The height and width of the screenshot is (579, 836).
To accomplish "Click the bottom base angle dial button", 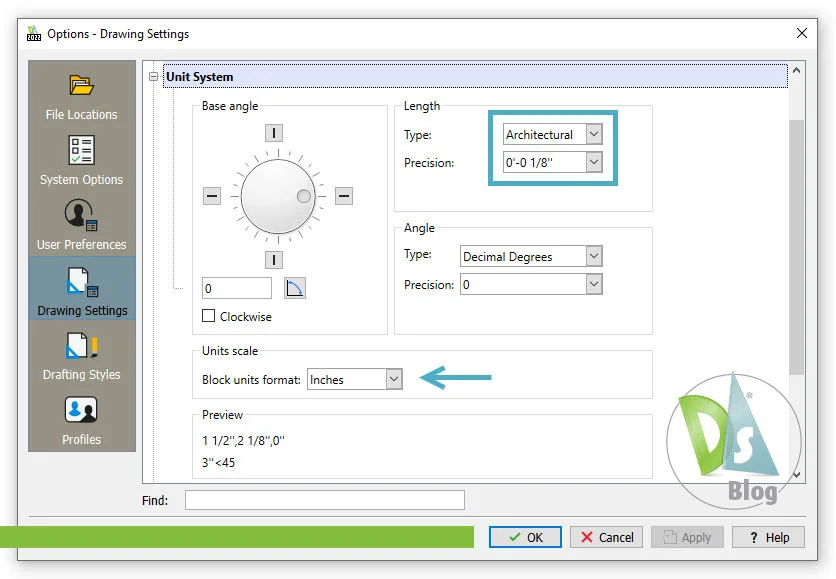I will point(273,261).
